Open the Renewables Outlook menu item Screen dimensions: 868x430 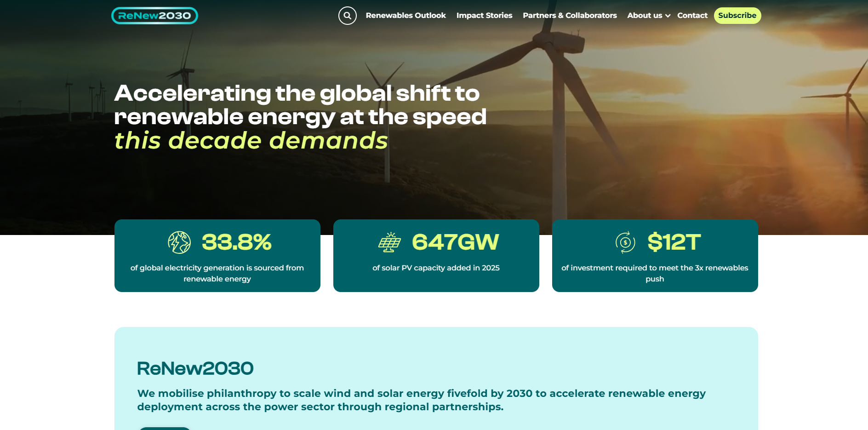[406, 16]
